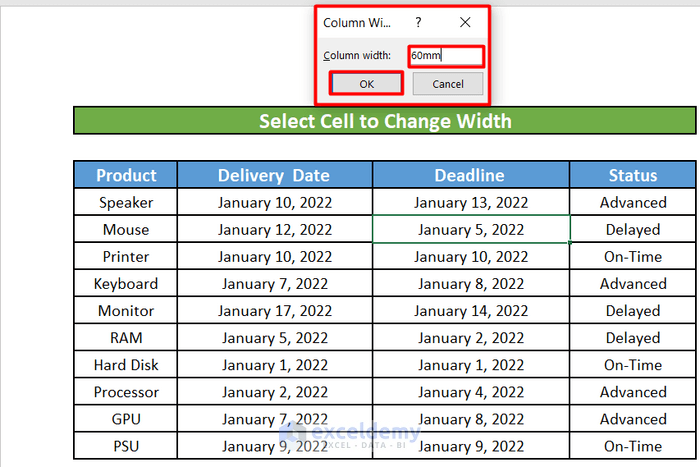Select the Printer cell
The image size is (700, 467).
click(126, 256)
